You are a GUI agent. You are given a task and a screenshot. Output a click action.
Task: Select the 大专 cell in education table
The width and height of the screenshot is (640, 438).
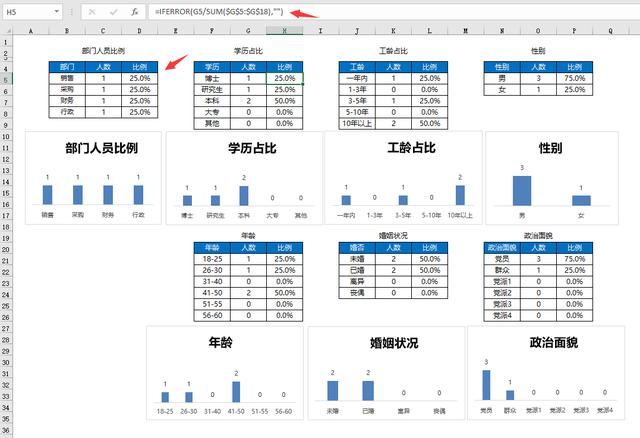pyautogui.click(x=212, y=112)
